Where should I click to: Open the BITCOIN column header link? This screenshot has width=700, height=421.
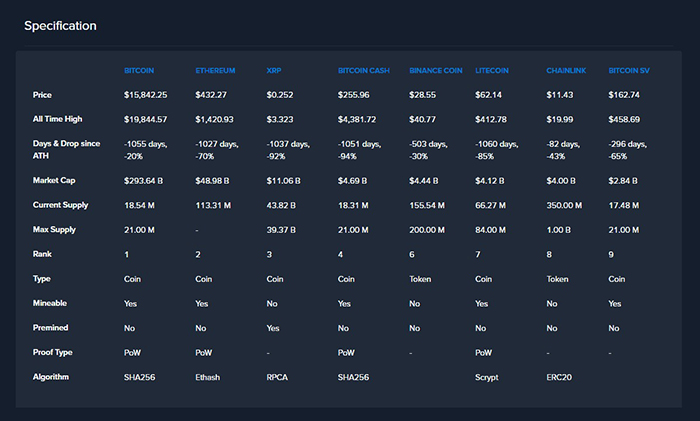[x=139, y=71]
